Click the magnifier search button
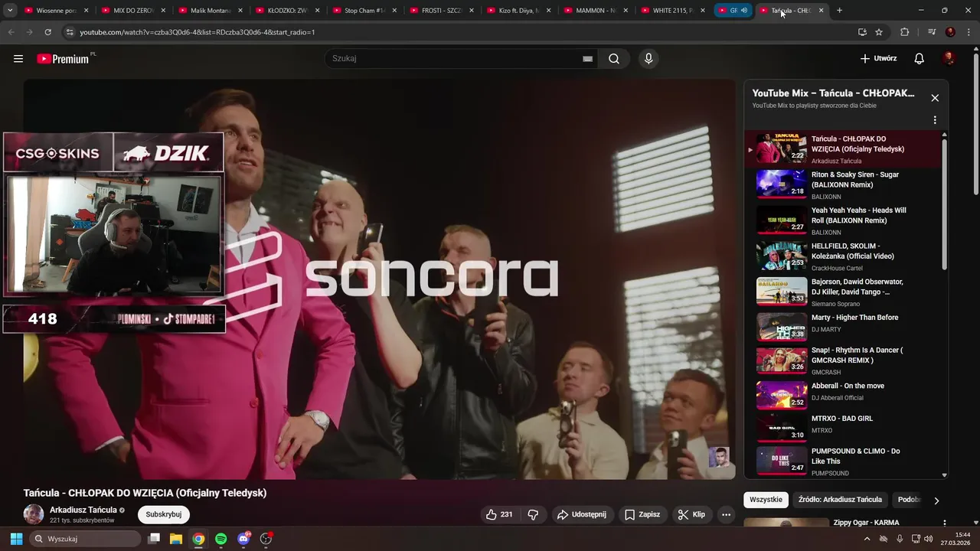This screenshot has width=980, height=551. [614, 59]
